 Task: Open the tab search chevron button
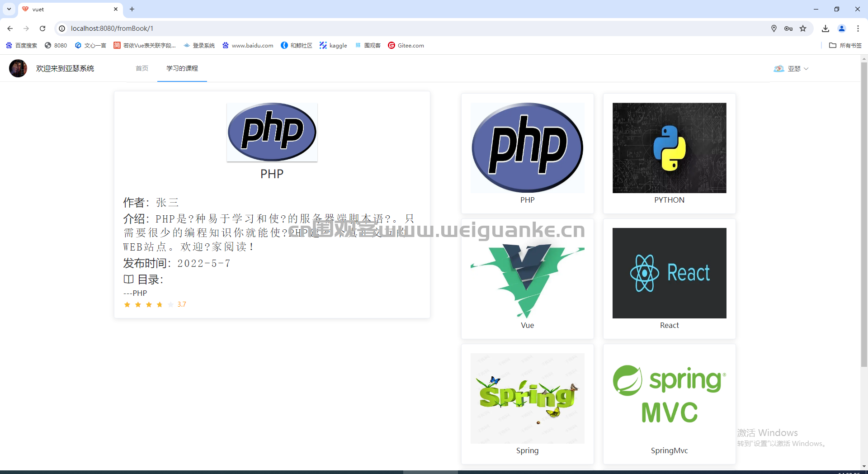click(9, 9)
